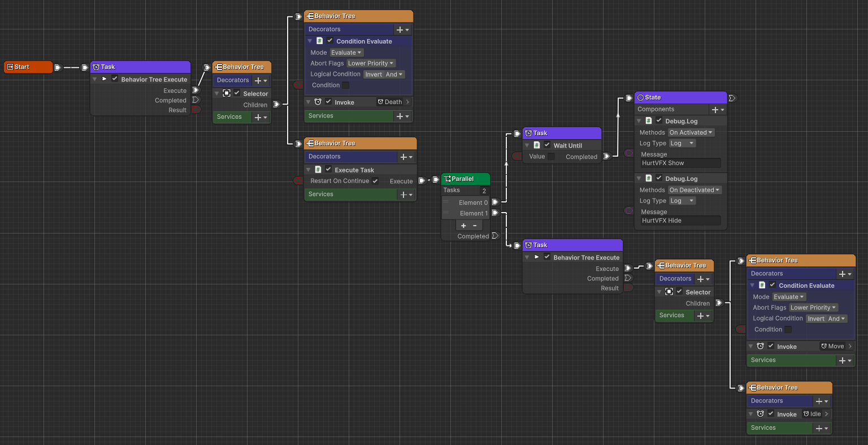Screen dimensions: 868x445
Task: Click the Element 0 output port
Action: [x=495, y=202]
